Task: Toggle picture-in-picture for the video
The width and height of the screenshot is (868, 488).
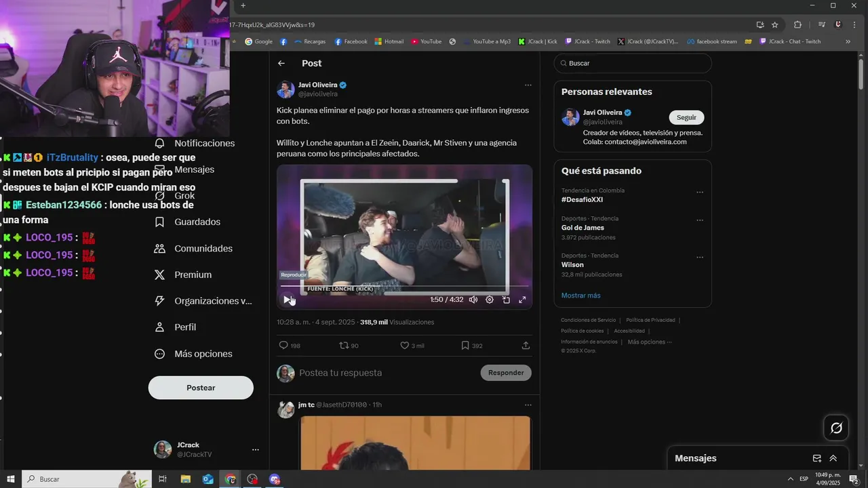Action: (x=506, y=300)
